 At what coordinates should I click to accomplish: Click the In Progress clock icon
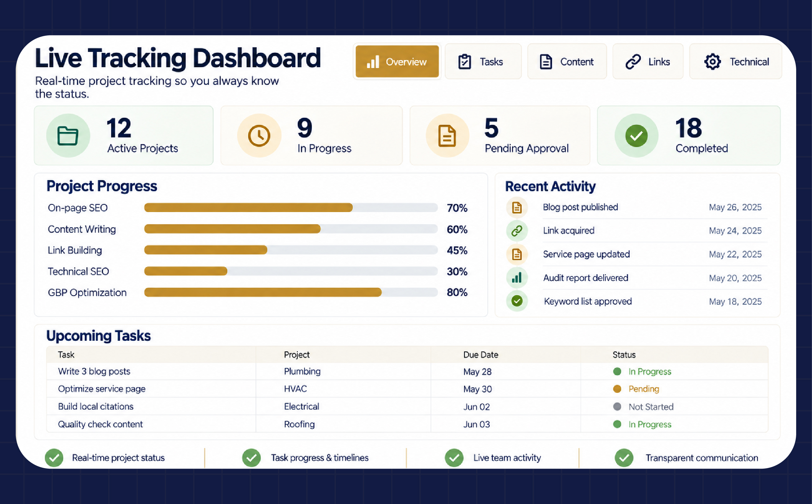(x=259, y=136)
